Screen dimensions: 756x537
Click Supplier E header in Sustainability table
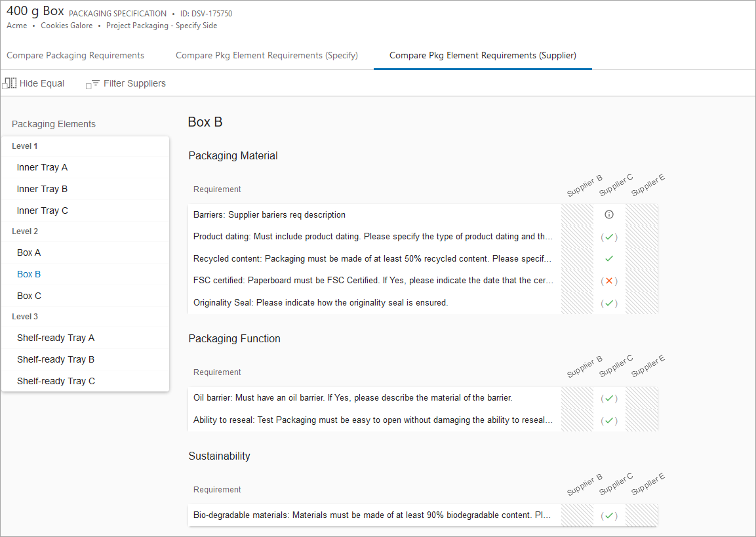[648, 484]
